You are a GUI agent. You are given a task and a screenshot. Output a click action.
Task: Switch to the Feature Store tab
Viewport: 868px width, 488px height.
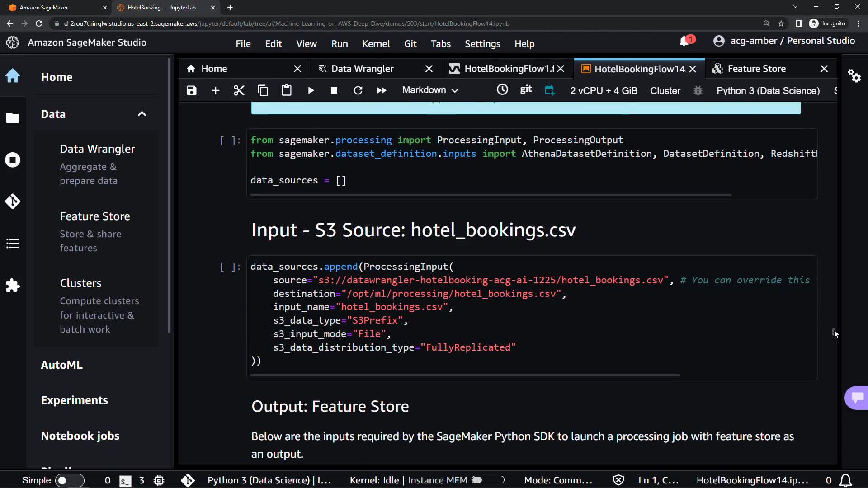[x=756, y=69]
